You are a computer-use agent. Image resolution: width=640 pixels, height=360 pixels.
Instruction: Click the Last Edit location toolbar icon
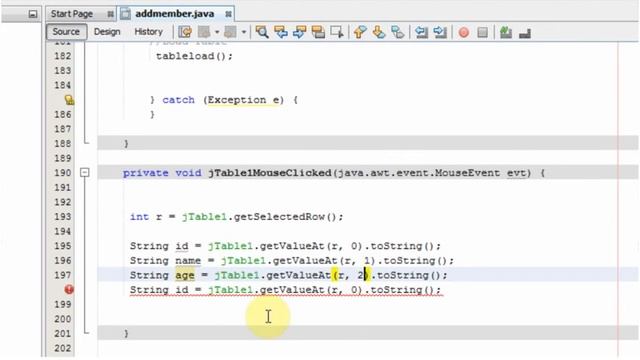[185, 32]
